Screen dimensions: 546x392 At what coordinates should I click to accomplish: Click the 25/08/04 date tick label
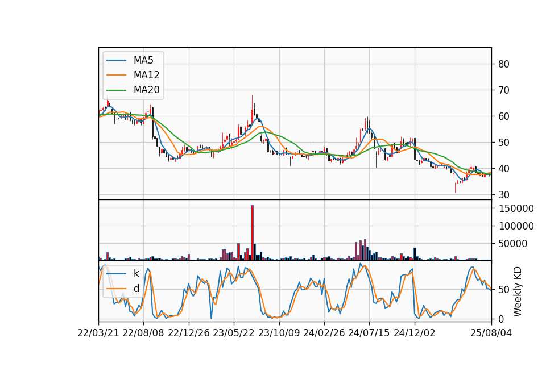click(x=491, y=333)
